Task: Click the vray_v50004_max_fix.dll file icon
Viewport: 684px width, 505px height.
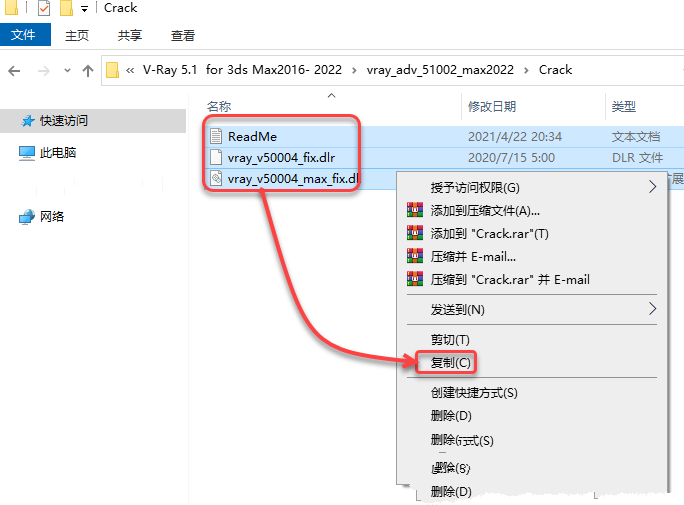Action: pyautogui.click(x=216, y=178)
